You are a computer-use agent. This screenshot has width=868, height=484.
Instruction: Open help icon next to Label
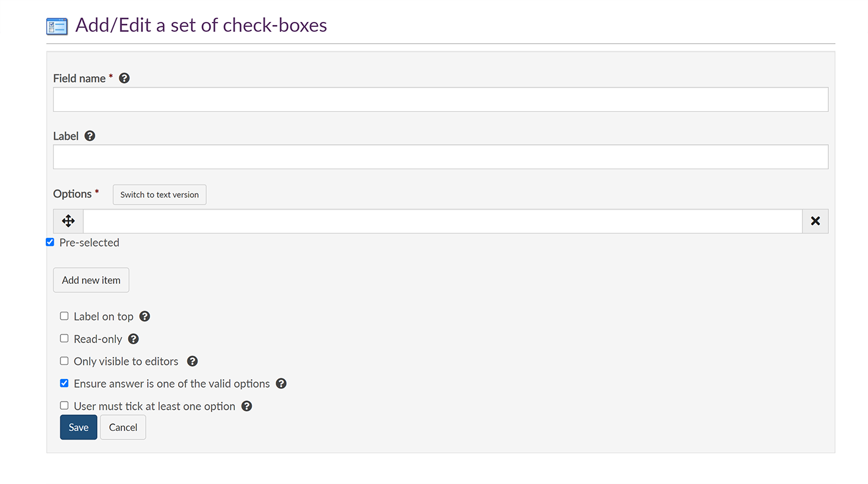pyautogui.click(x=90, y=136)
